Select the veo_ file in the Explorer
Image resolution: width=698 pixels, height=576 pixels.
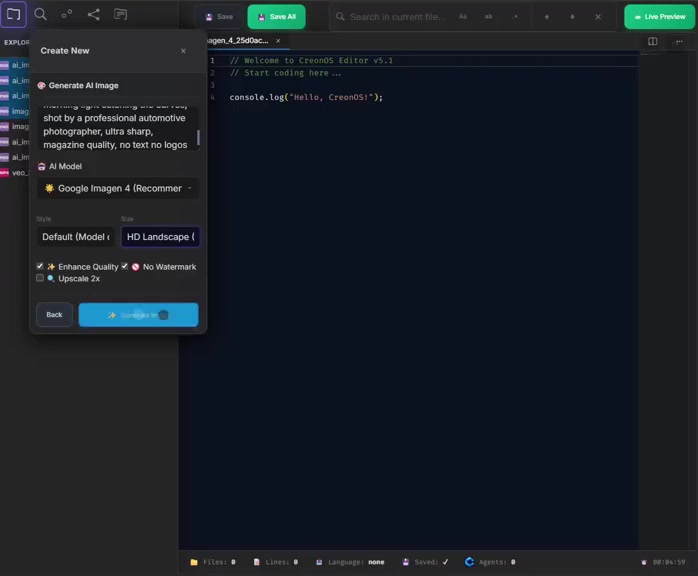coord(15,173)
